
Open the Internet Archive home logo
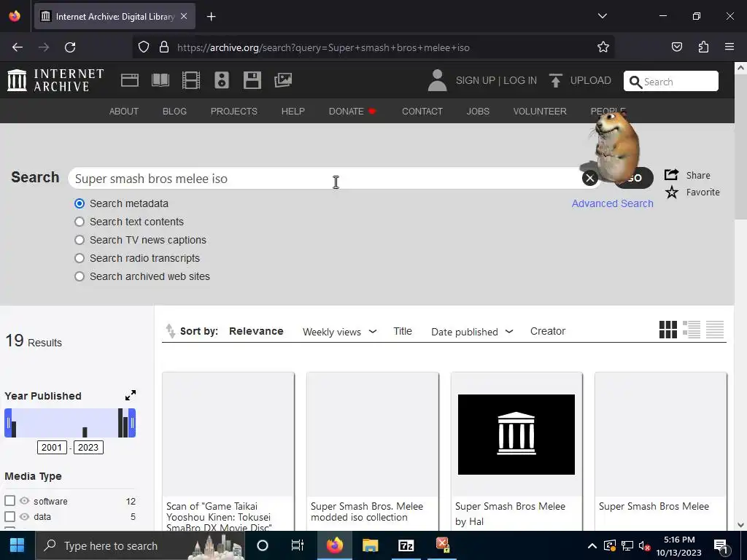pos(55,80)
